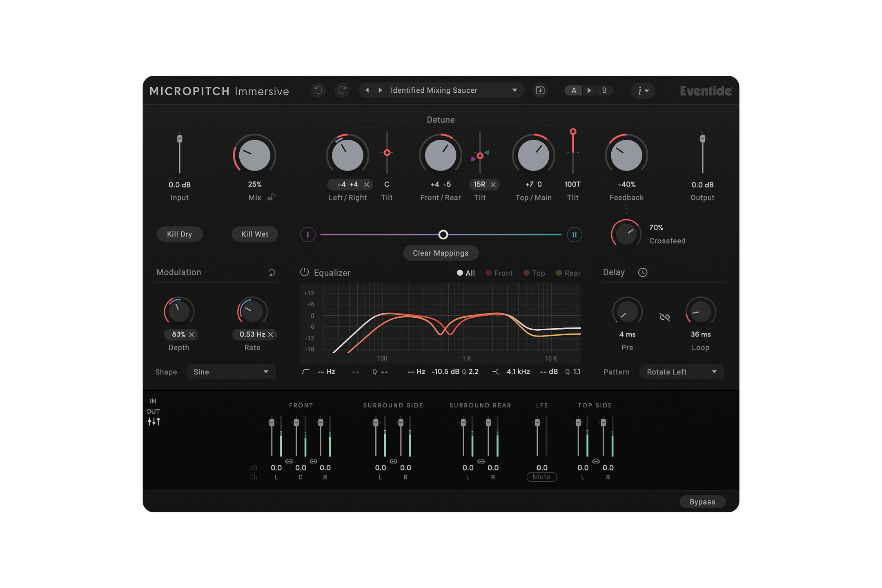The width and height of the screenshot is (882, 588).
Task: Click the Delay tempo sync clock icon
Action: (x=642, y=272)
